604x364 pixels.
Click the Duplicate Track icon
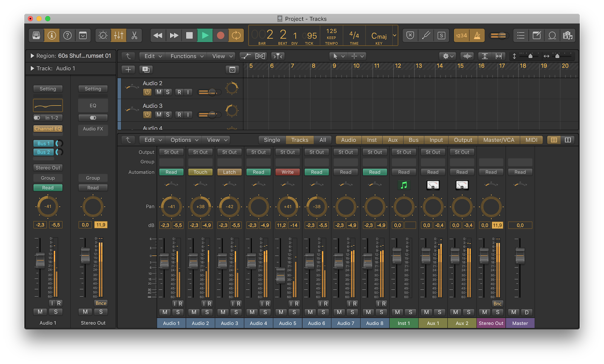(146, 69)
